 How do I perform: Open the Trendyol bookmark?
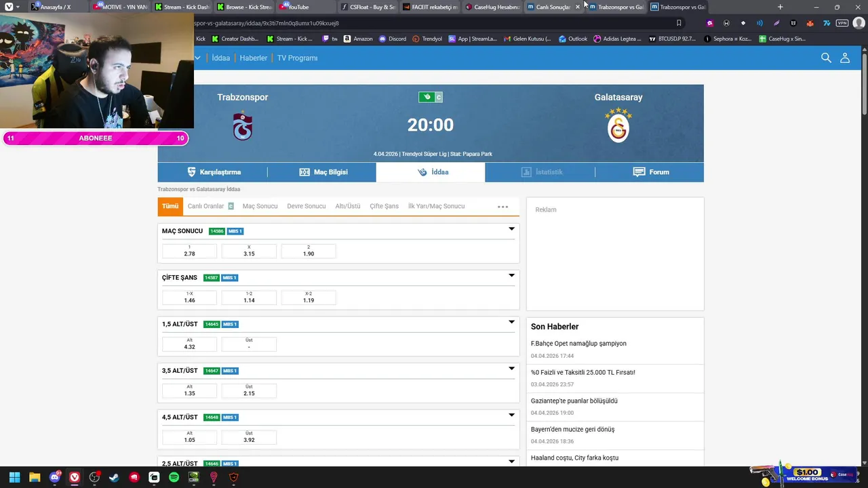[427, 39]
